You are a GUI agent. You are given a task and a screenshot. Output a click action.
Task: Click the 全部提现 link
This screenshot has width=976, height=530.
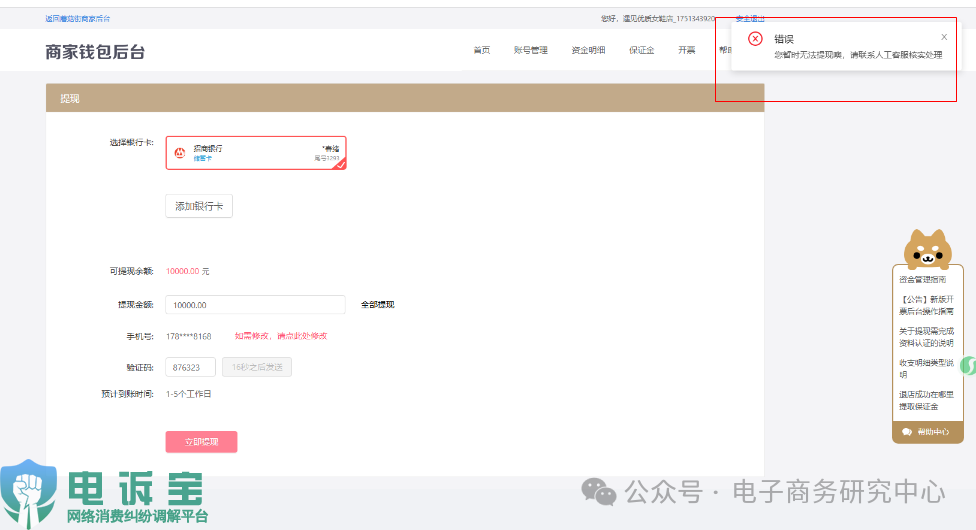[377, 305]
